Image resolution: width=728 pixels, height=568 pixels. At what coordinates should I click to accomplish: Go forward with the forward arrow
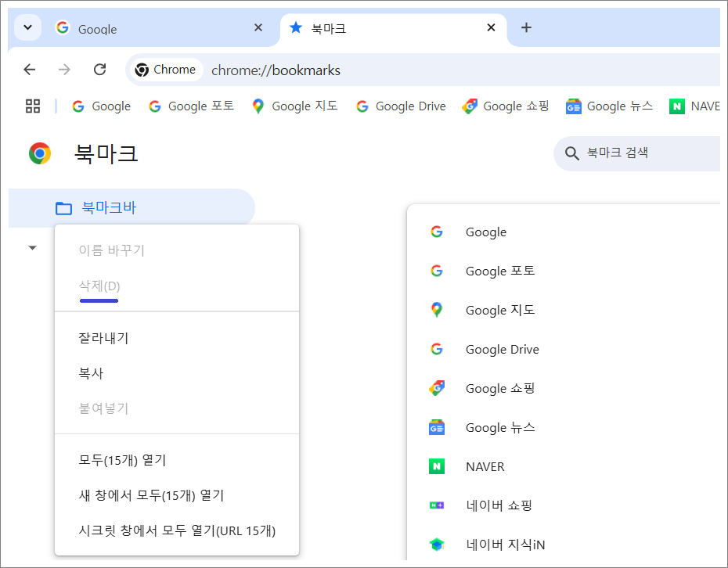[x=64, y=70]
